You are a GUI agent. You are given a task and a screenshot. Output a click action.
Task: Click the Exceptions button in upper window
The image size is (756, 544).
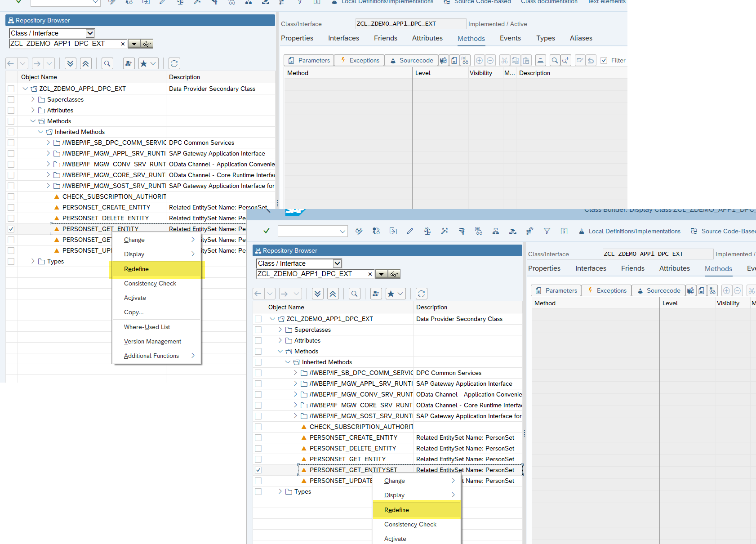pyautogui.click(x=359, y=60)
